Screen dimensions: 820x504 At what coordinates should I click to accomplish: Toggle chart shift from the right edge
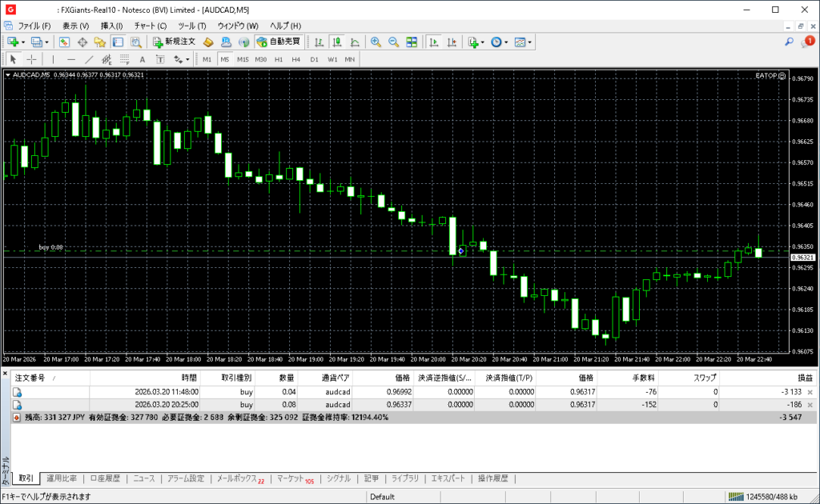(452, 42)
